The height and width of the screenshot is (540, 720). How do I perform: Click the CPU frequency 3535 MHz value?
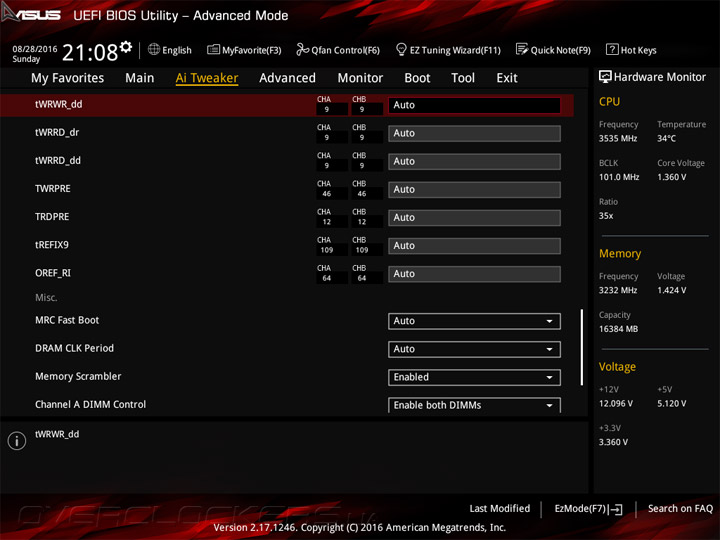(x=618, y=138)
